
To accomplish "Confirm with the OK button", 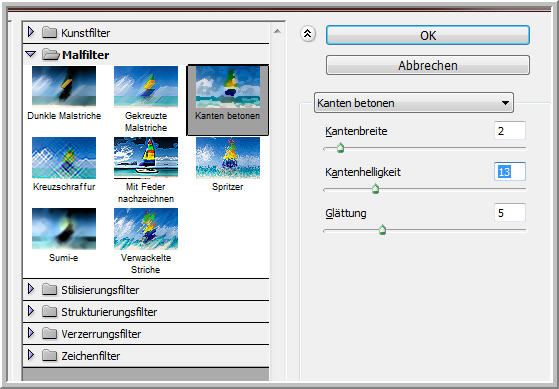I will point(428,35).
